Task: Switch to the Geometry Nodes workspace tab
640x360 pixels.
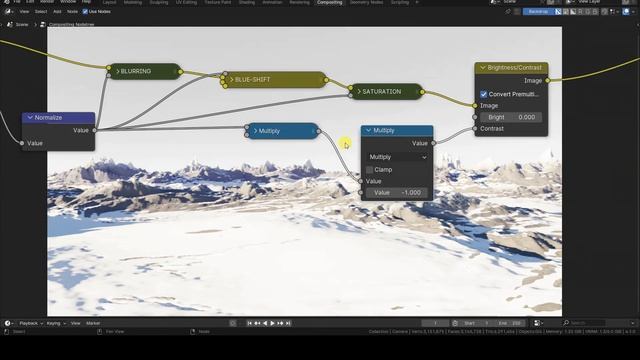Action: coord(366,2)
